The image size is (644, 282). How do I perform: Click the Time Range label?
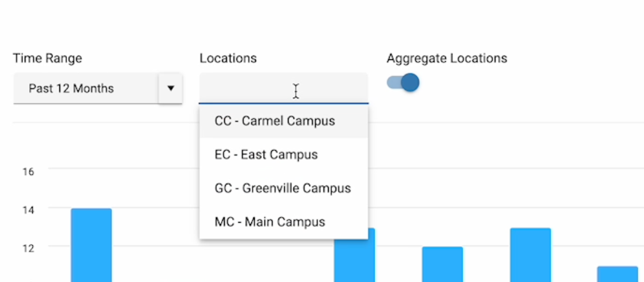coord(48,58)
